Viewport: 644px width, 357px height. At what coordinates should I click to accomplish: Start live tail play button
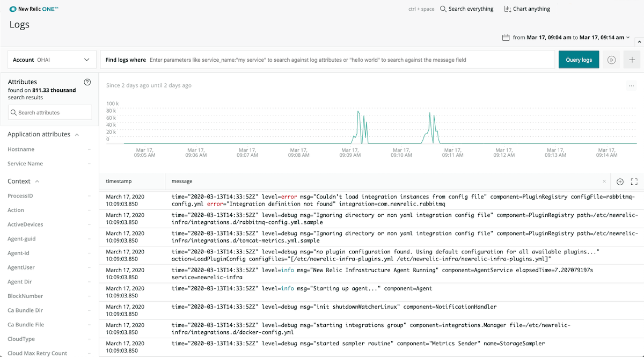[611, 60]
